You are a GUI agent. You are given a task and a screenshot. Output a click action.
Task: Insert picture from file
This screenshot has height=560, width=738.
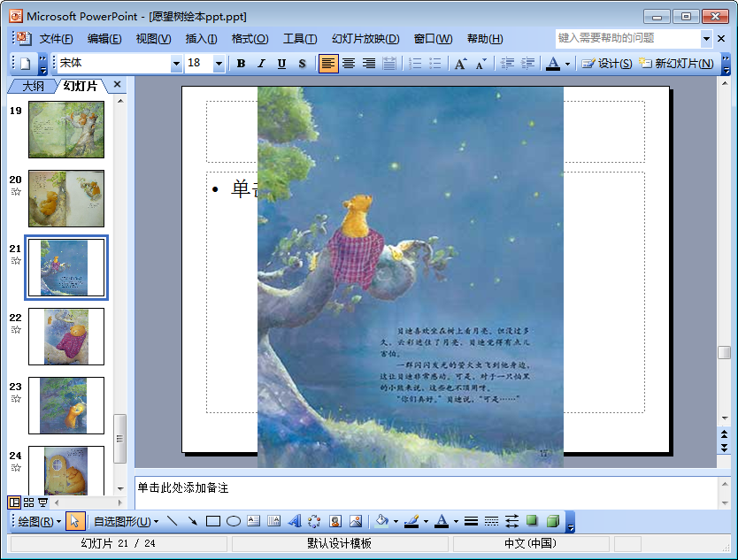356,521
